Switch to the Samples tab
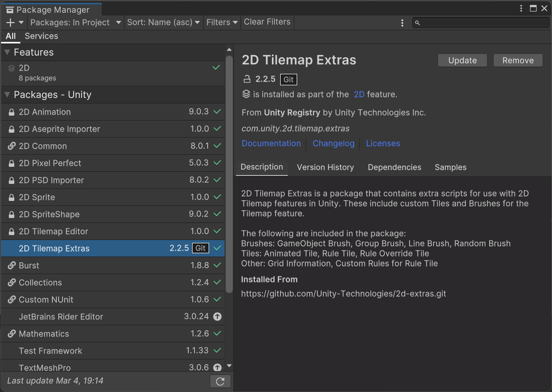The height and width of the screenshot is (392, 552). pos(450,167)
